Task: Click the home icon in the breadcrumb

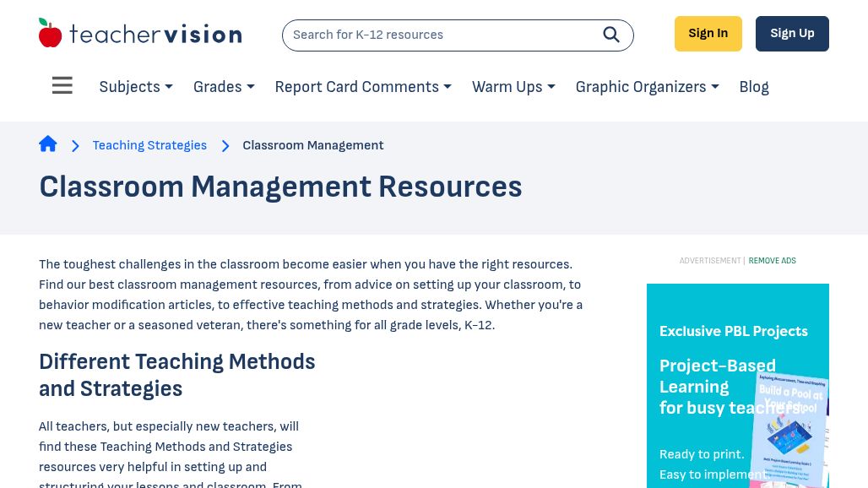Action: [48, 144]
